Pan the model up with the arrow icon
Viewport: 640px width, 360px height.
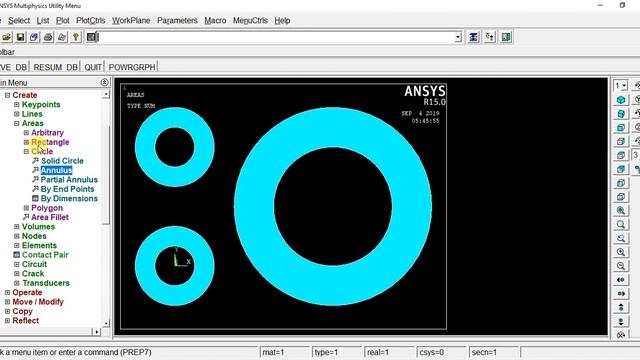click(621, 308)
